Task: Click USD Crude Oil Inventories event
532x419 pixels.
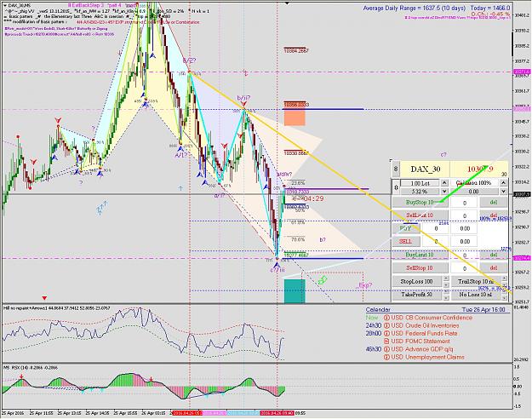Action: 425,325
